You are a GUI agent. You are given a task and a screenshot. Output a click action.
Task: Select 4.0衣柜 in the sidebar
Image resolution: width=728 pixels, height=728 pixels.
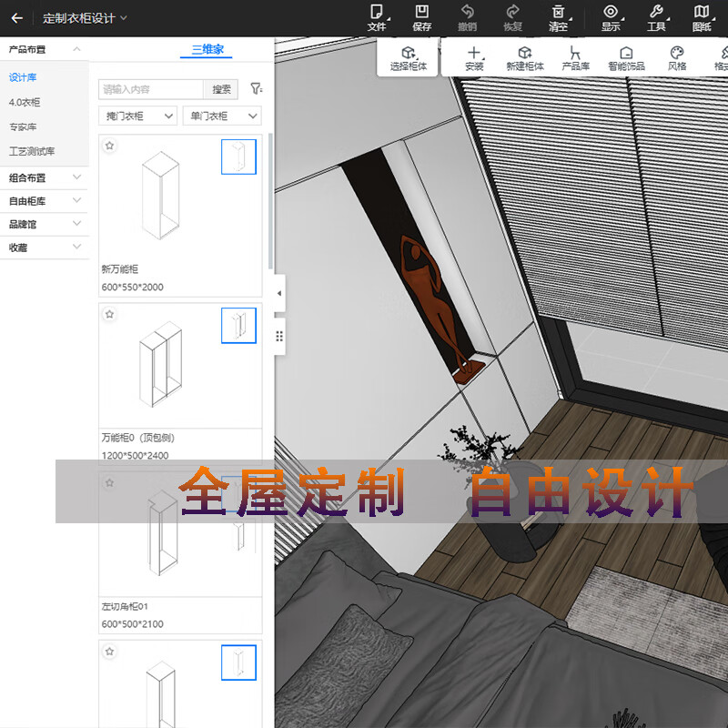pyautogui.click(x=25, y=103)
